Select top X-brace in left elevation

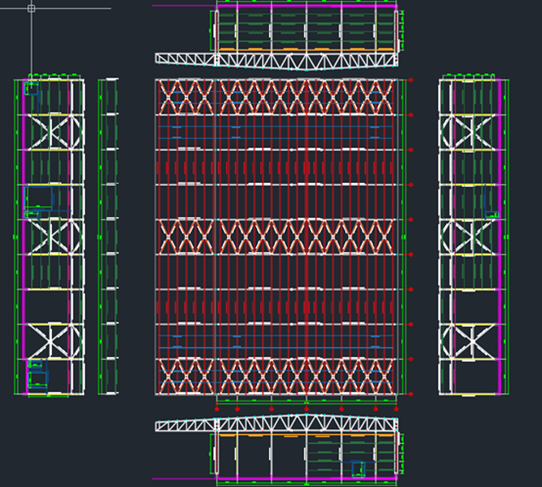[55, 132]
